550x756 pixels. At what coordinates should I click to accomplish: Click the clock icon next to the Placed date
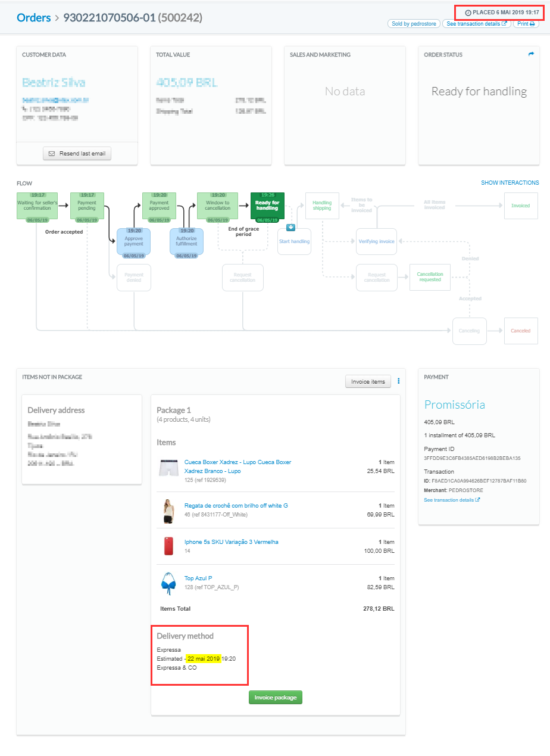(x=468, y=13)
